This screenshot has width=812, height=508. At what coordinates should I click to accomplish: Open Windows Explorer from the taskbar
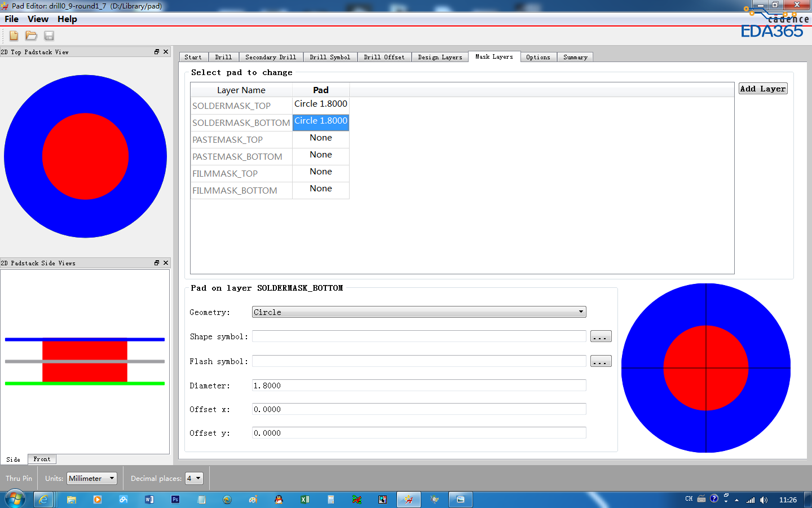coord(72,500)
